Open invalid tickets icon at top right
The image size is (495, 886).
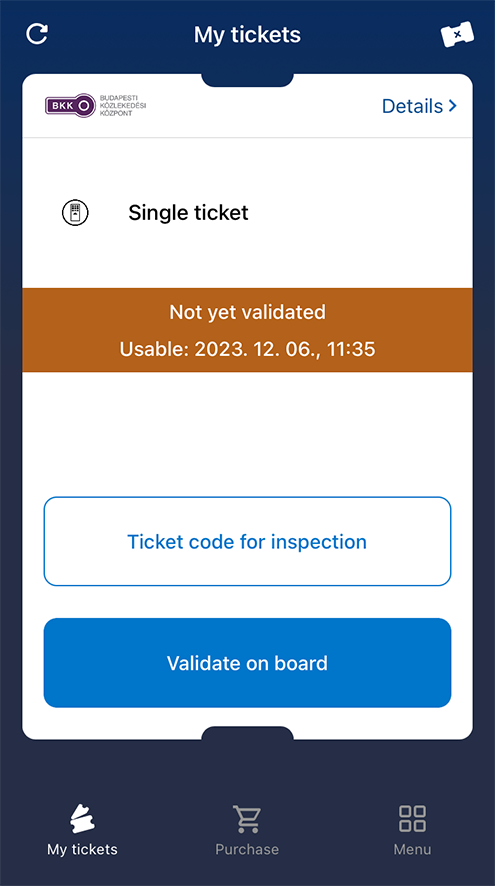click(x=457, y=34)
